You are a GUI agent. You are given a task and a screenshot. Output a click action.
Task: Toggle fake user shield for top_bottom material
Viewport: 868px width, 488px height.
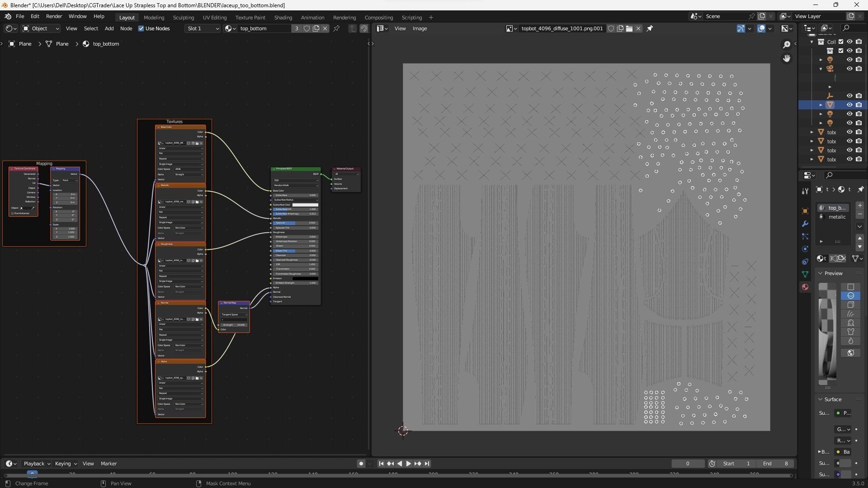coord(307,28)
